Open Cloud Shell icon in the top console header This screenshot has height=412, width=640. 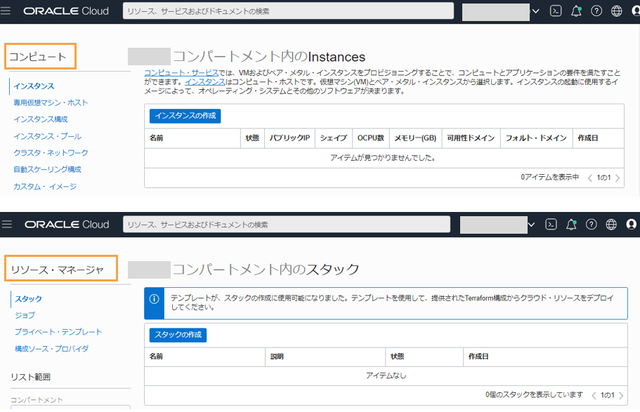[556, 11]
